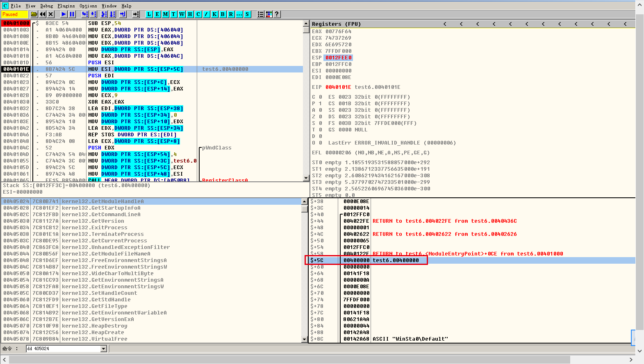Click the Step into icon
The height and width of the screenshot is (364, 644).
(85, 14)
